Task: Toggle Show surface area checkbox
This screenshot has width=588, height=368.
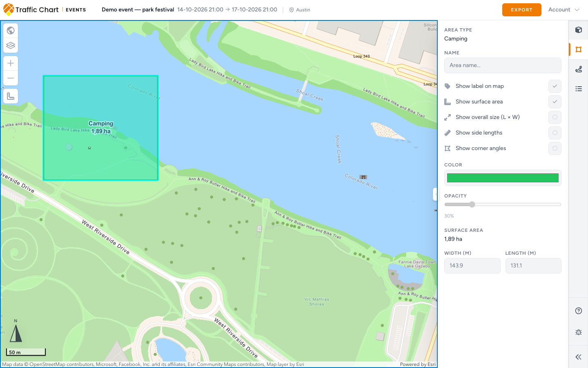Action: 555,102
